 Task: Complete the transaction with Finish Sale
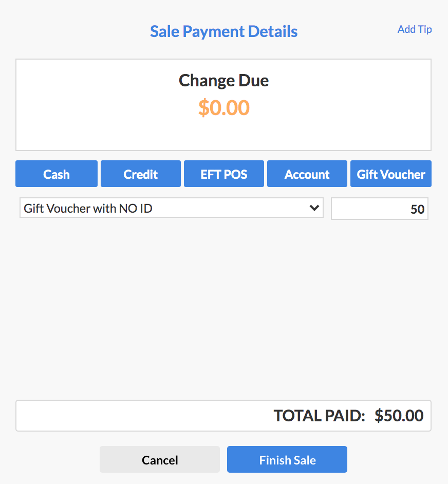[287, 459]
